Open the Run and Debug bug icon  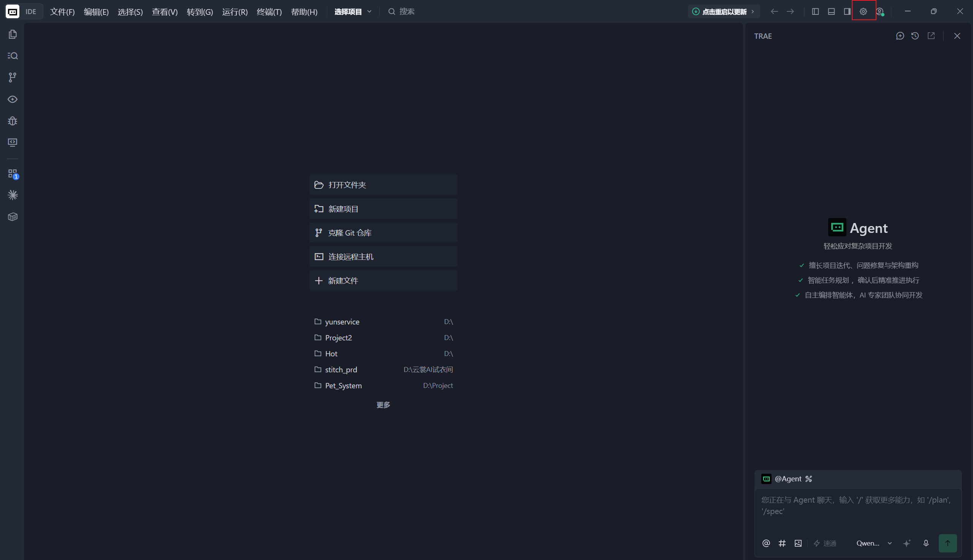[13, 121]
